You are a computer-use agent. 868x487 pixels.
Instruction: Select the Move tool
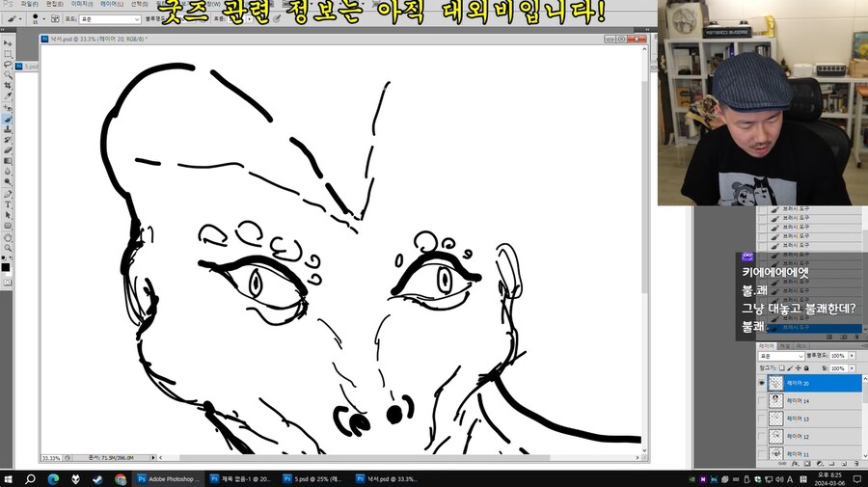pos(8,42)
